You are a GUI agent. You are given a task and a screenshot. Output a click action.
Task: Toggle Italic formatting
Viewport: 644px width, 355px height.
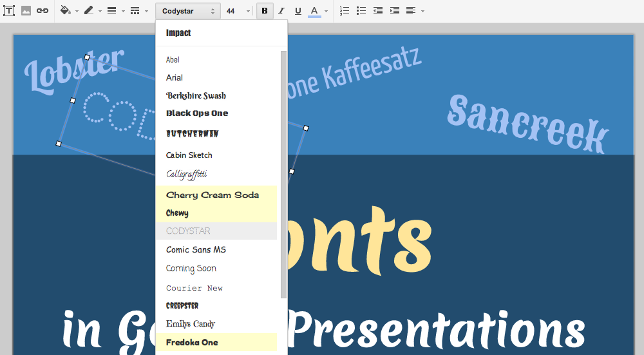coord(281,11)
